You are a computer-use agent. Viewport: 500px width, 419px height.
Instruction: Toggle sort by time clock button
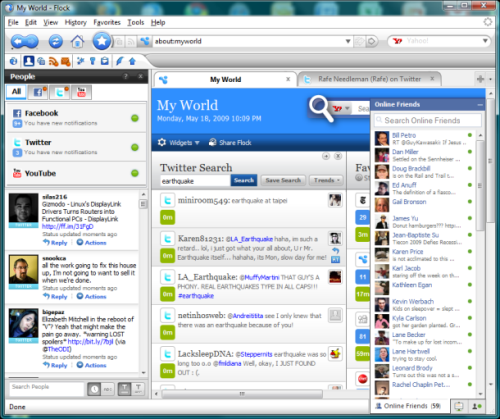click(94, 389)
